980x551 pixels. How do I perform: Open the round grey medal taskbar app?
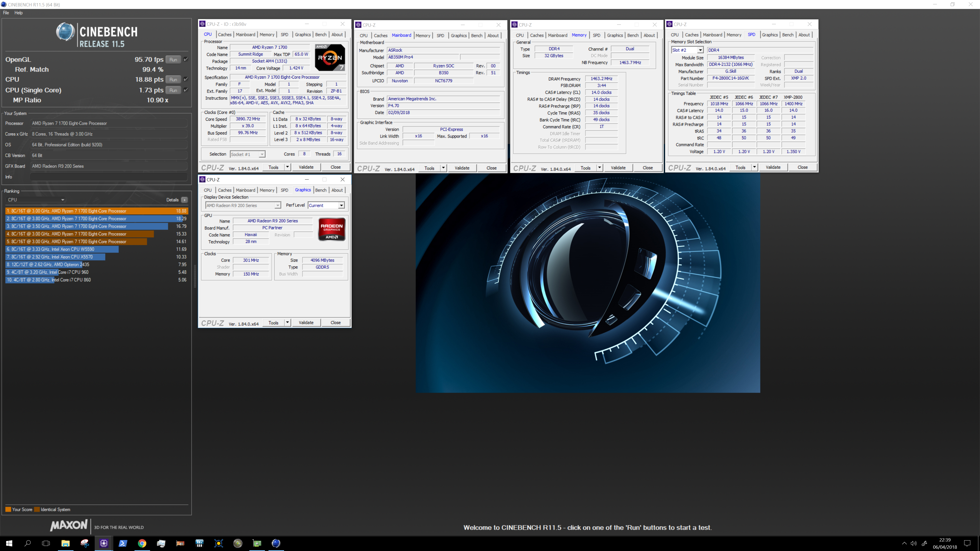tap(238, 543)
